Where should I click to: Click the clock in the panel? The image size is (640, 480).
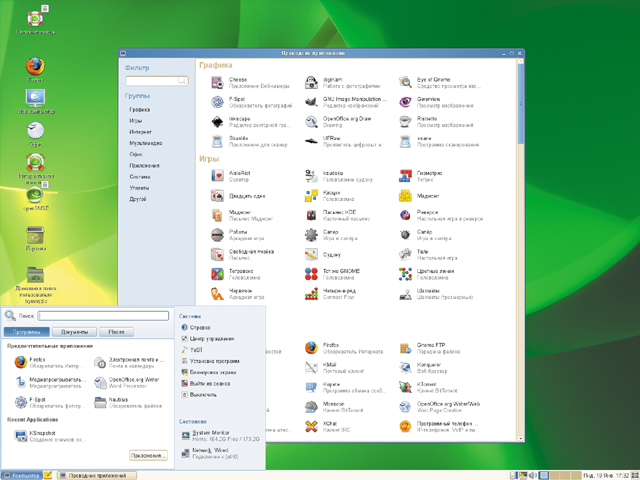click(x=606, y=476)
